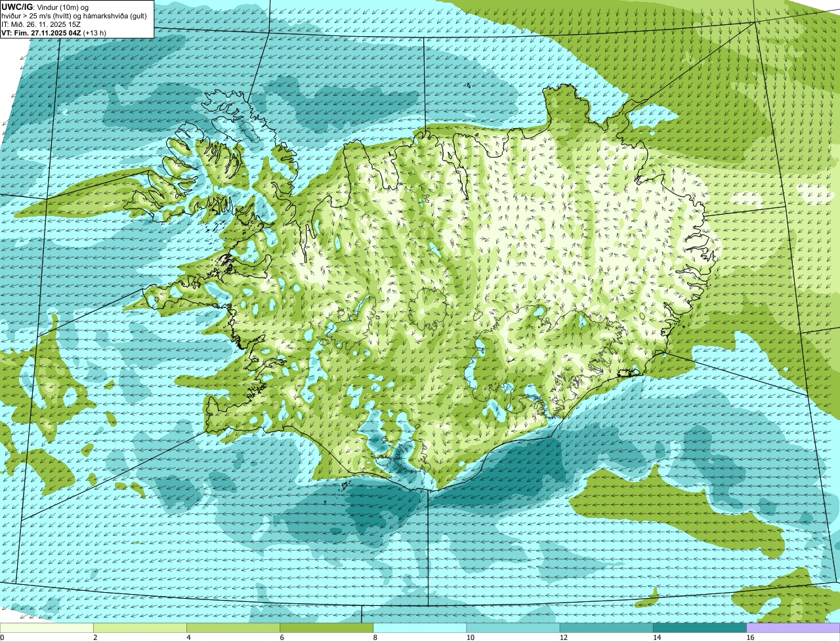
Task: Click the legend label '14'
Action: point(656,637)
